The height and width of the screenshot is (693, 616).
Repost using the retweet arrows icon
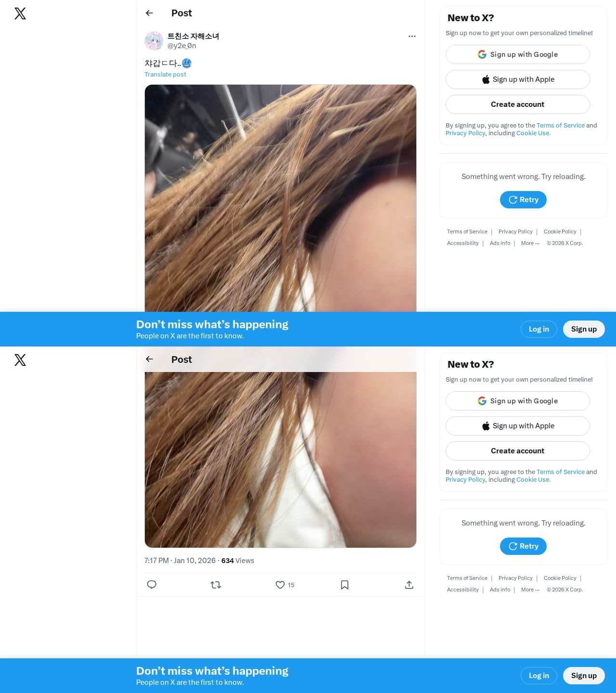216,585
